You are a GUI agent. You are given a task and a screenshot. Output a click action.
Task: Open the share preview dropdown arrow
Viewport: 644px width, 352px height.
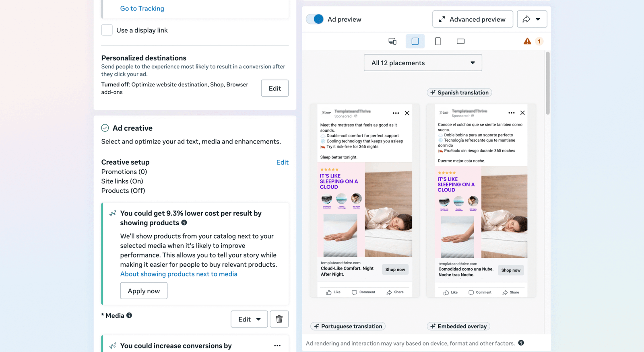[x=532, y=19]
